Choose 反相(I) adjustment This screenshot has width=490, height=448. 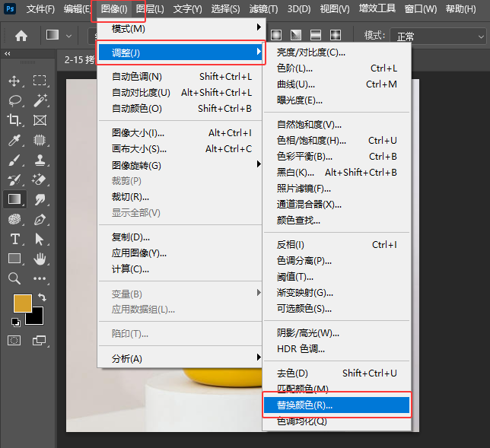click(x=336, y=245)
